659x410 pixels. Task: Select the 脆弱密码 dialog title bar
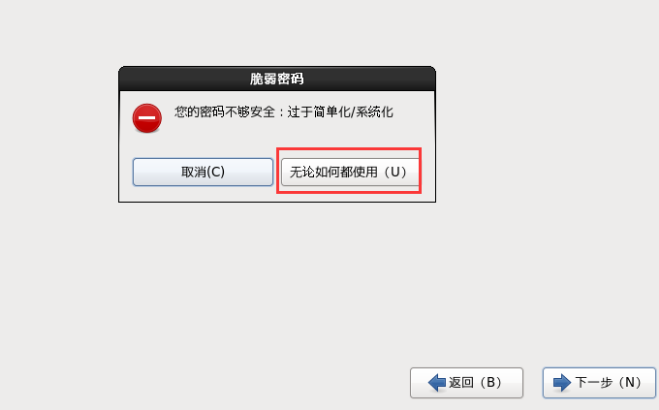tap(277, 79)
